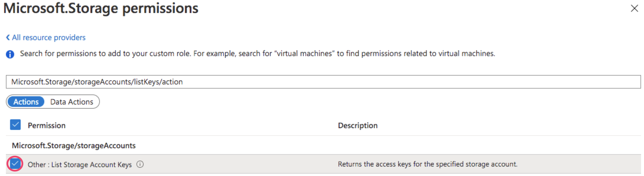This screenshot has height=176, width=644.
Task: Close the Microsoft.Storage permissions panel
Action: click(634, 8)
